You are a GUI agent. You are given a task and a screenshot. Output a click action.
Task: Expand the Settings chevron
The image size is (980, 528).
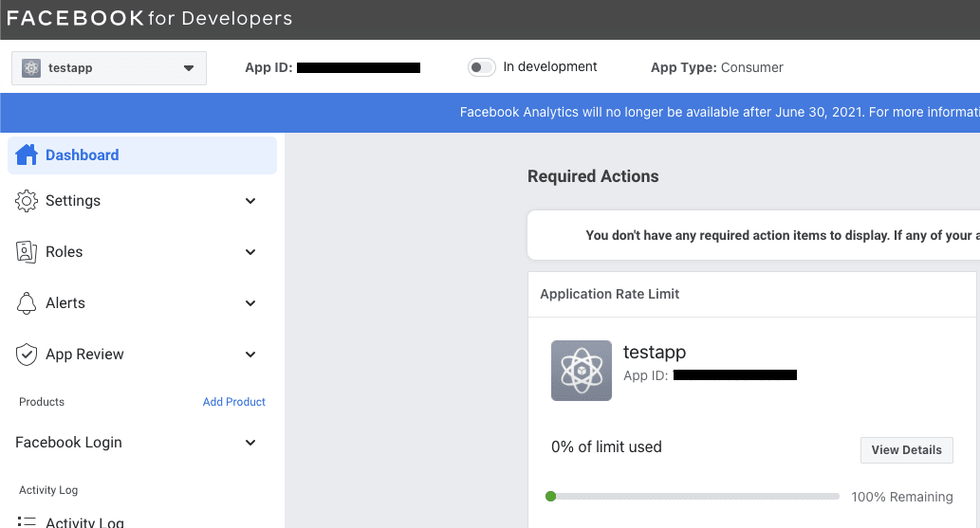(x=250, y=201)
